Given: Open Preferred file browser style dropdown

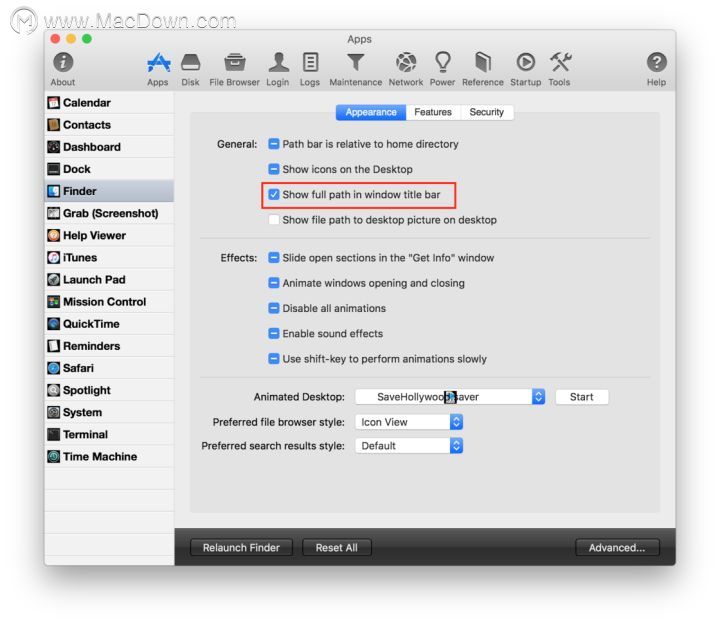Looking at the screenshot, I should tap(409, 422).
